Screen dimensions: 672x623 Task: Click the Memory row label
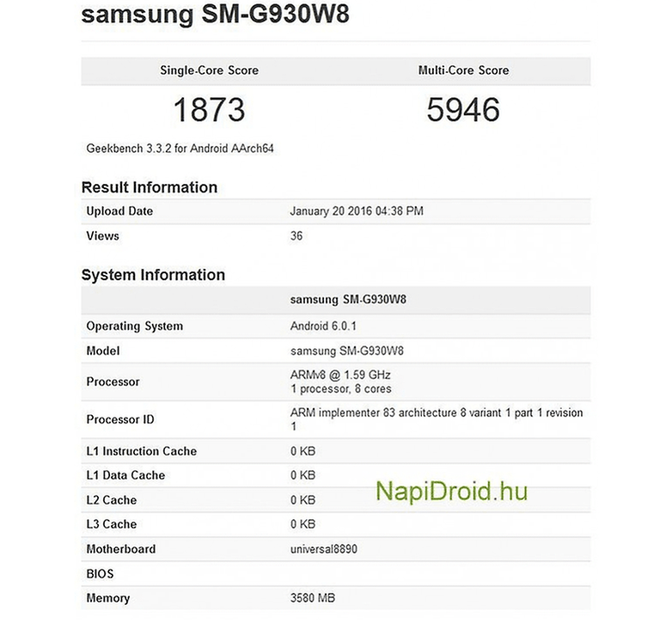coord(108,599)
